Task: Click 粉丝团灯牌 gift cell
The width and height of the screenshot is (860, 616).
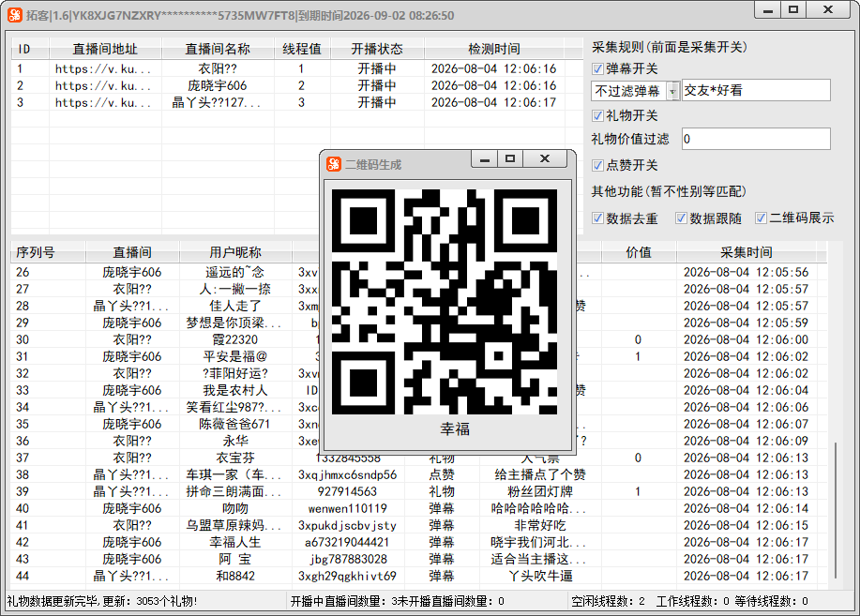Action: click(540, 491)
